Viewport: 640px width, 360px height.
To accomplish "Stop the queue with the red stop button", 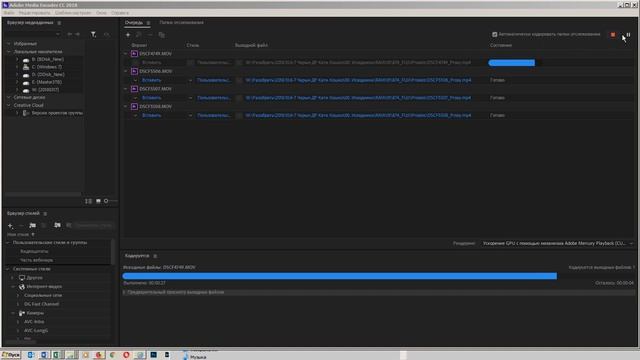I will click(613, 35).
